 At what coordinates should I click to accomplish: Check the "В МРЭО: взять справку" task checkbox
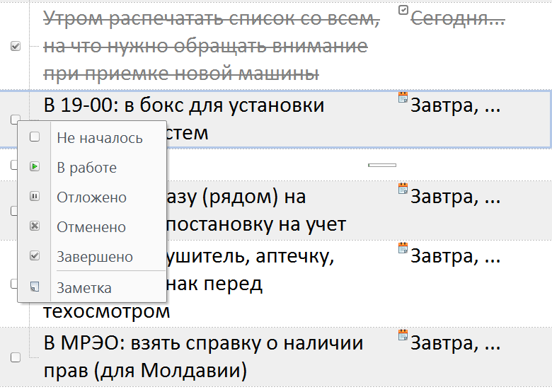pyautogui.click(x=16, y=357)
